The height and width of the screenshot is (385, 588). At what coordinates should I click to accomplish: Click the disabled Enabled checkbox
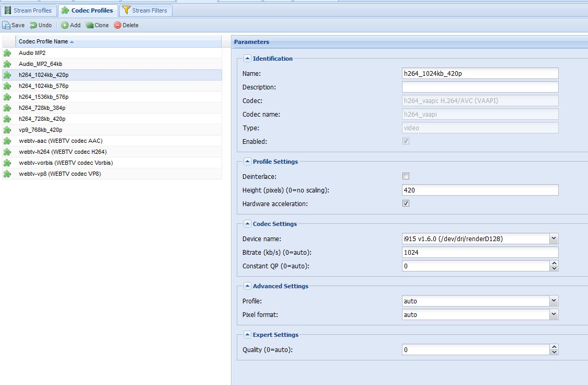tap(406, 141)
